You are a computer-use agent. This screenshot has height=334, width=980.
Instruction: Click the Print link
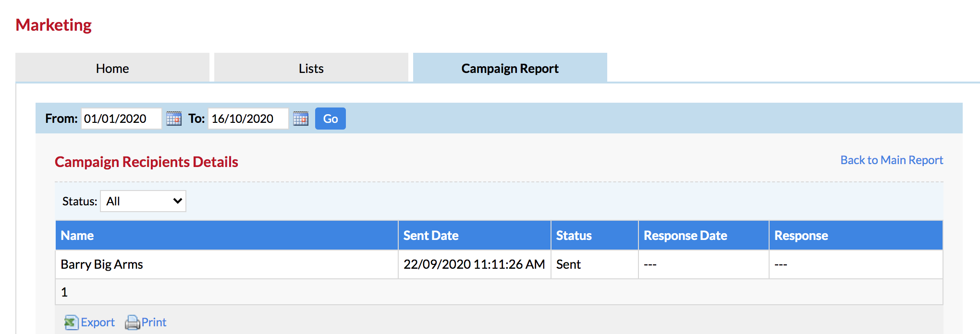click(154, 322)
